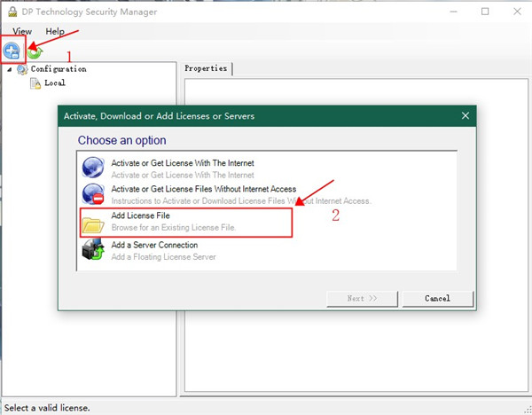
Task: Minimize the Security Manager window
Action: click(x=454, y=12)
